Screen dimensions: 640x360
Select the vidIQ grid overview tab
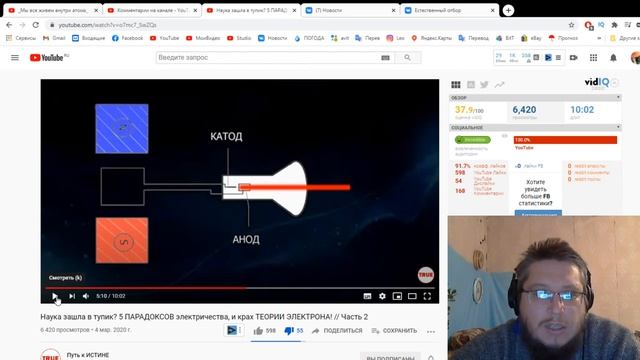coord(456,84)
